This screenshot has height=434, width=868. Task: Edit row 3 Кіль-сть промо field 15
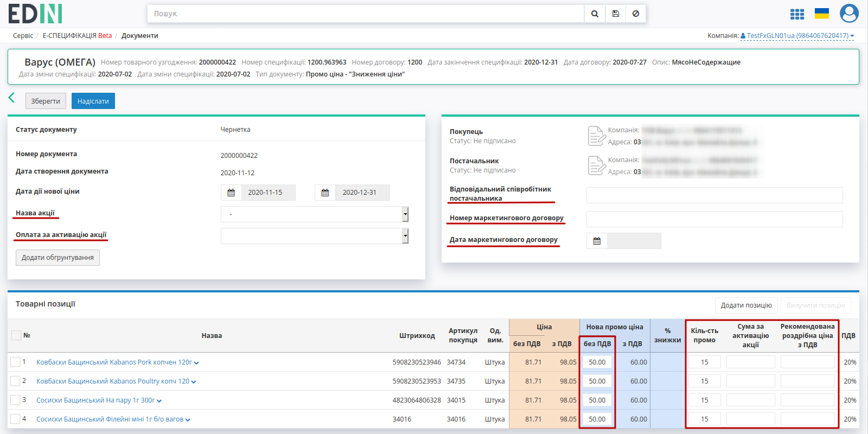[x=705, y=400]
